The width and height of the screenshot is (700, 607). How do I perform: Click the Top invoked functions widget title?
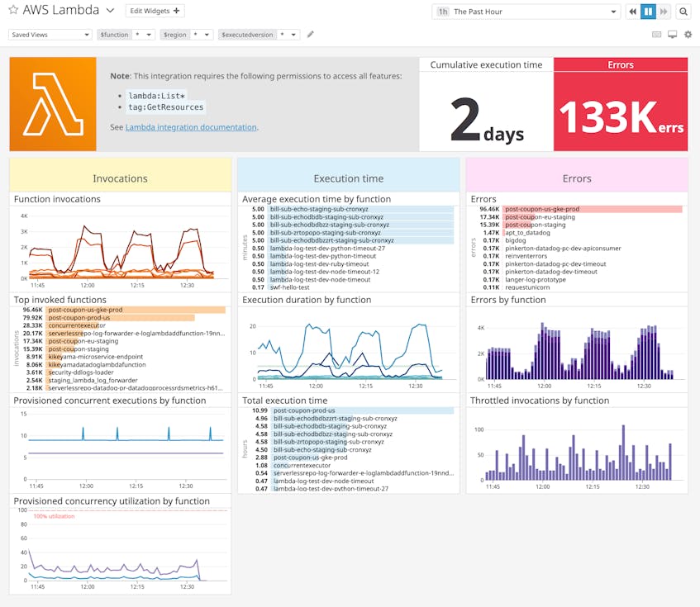(60, 300)
